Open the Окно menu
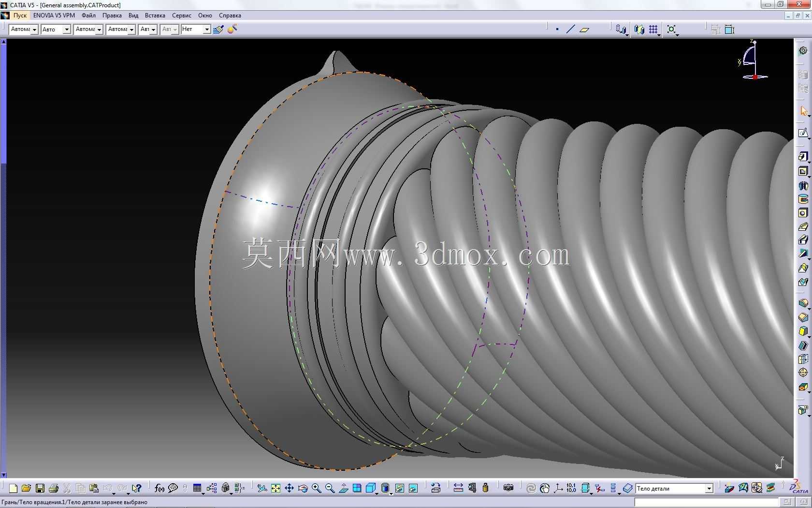This screenshot has width=812, height=508. pos(205,15)
